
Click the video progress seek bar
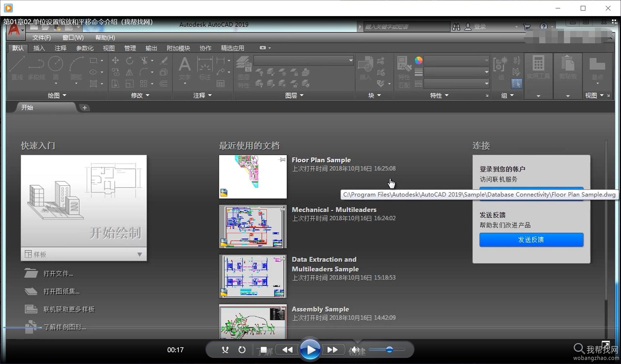310,327
